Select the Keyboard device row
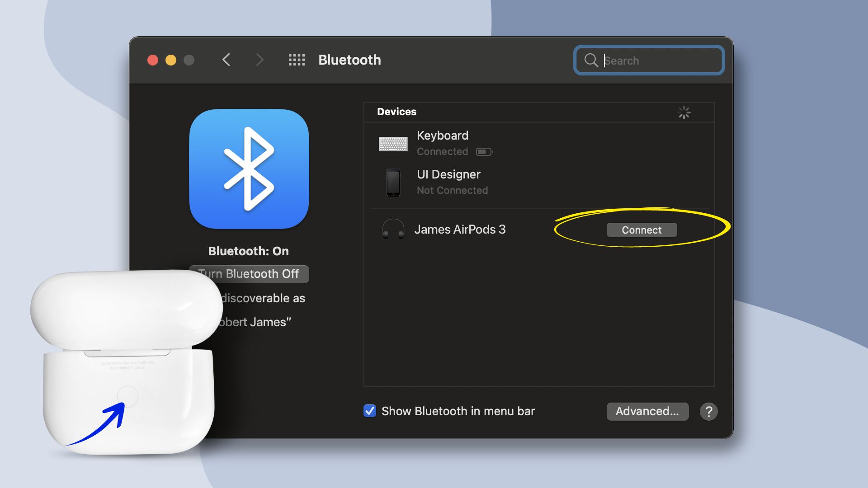 (x=539, y=143)
